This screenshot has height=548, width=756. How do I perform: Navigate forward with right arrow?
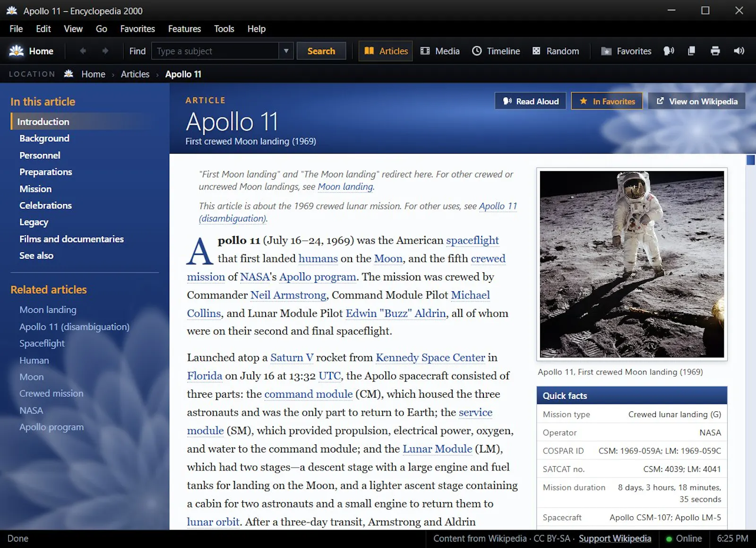(105, 51)
